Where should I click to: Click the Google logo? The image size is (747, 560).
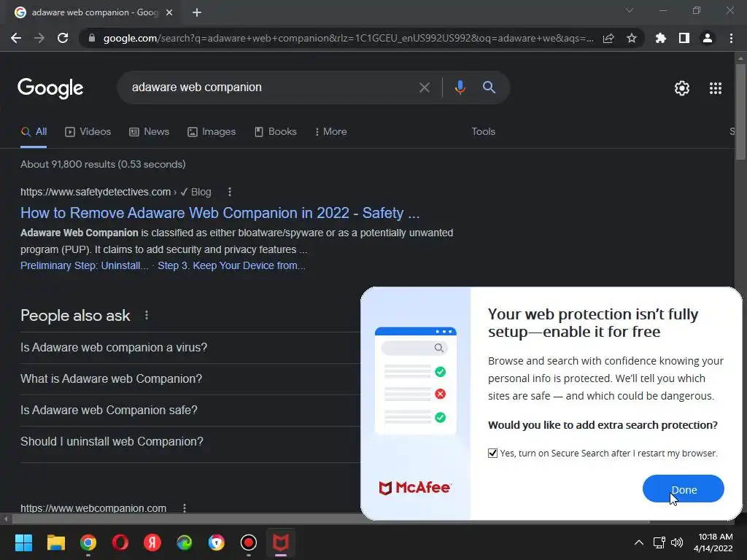point(50,88)
